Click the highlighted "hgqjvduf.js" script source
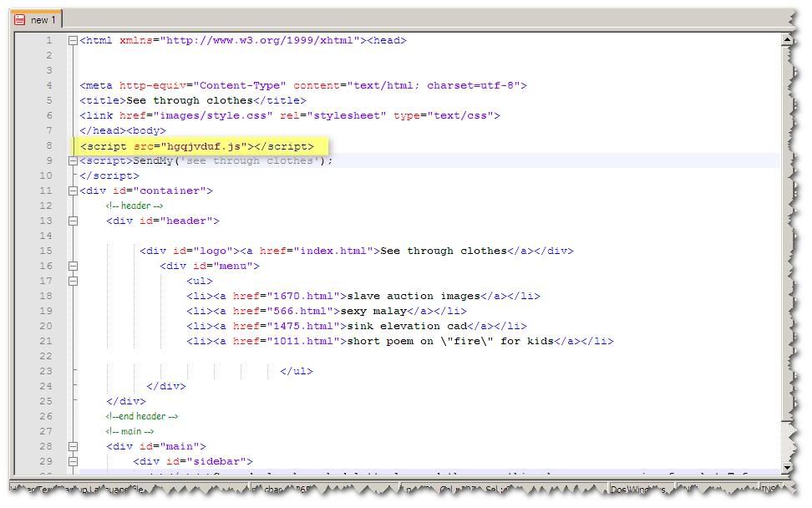This screenshot has width=812, height=508. tap(204, 146)
